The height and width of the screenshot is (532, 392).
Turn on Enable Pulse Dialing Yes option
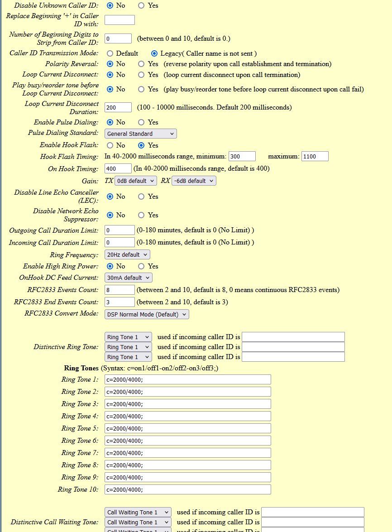[141, 122]
